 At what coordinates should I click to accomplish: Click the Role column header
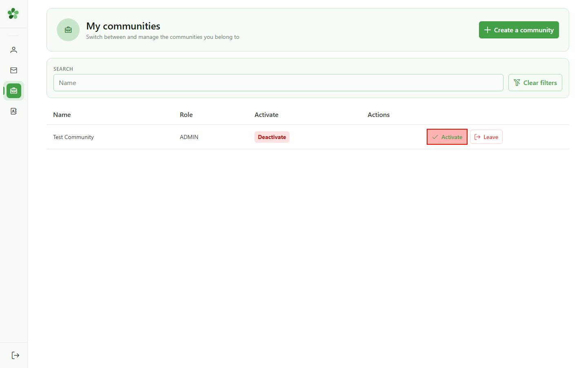186,115
